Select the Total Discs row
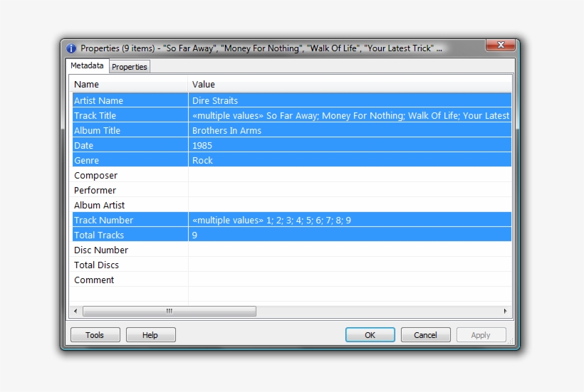Screen dimensions: 584x392 click(292, 265)
